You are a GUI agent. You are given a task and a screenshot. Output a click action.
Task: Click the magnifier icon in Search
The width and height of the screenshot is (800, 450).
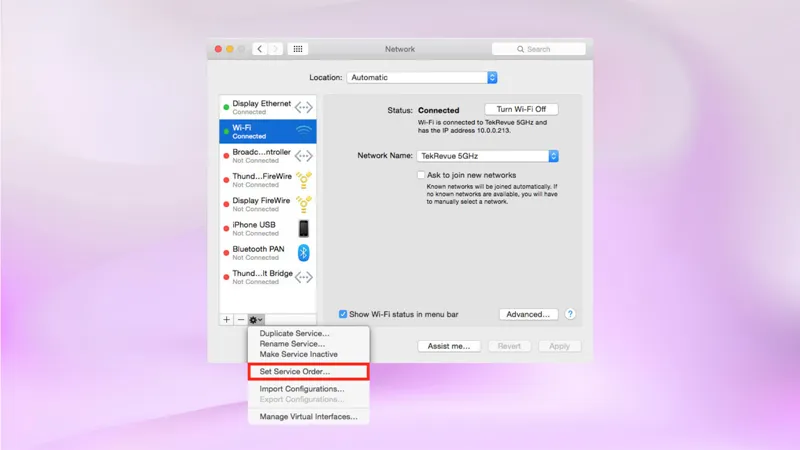[x=520, y=49]
